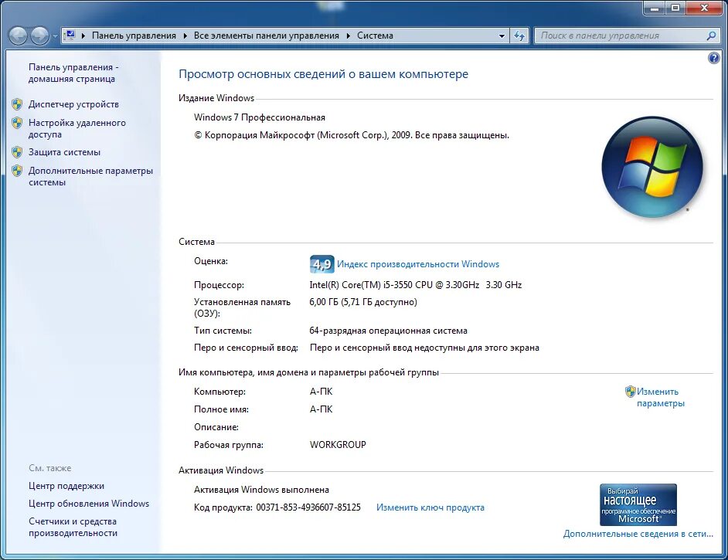The height and width of the screenshot is (560, 728).
Task: Click the 4,9 performance score badge
Action: pos(321,264)
